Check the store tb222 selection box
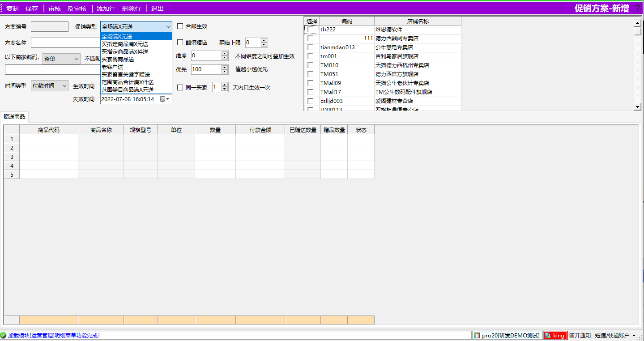Image resolution: width=644 pixels, height=341 pixels. tap(311, 30)
